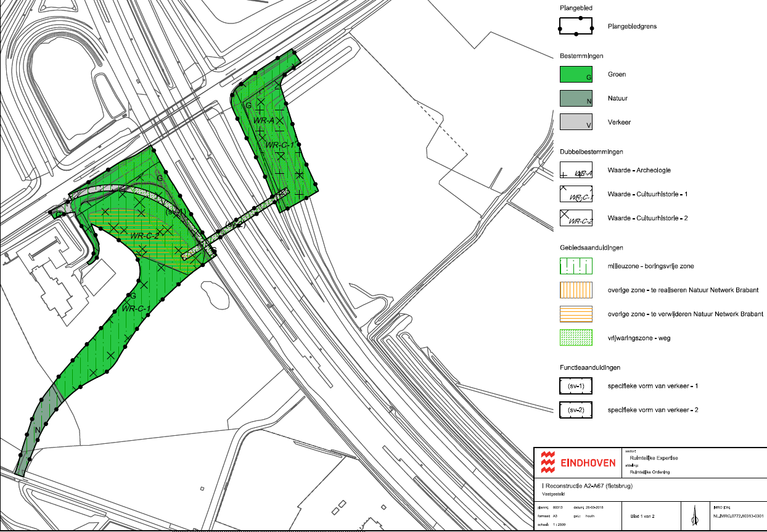Click the 'Bestemmingen' legend heading
This screenshot has height=532, width=767.
[x=581, y=55]
